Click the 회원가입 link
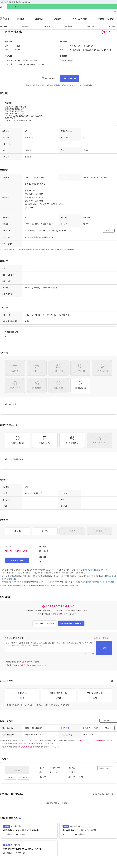The height and width of the screenshot is (868, 117). coord(115,12)
